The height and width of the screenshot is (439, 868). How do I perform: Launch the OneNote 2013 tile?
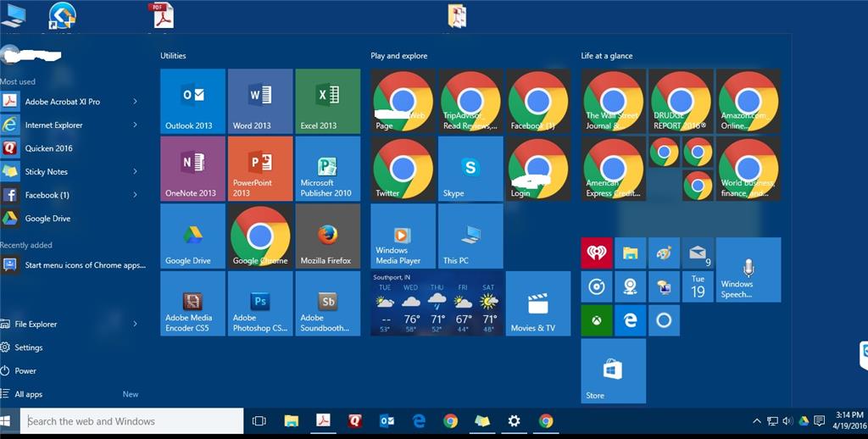192,169
